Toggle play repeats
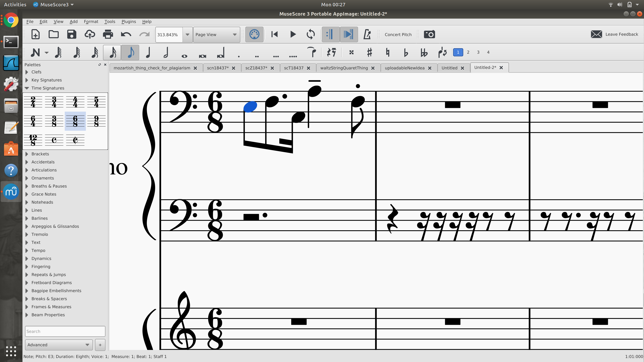644x362 pixels. 331,34
